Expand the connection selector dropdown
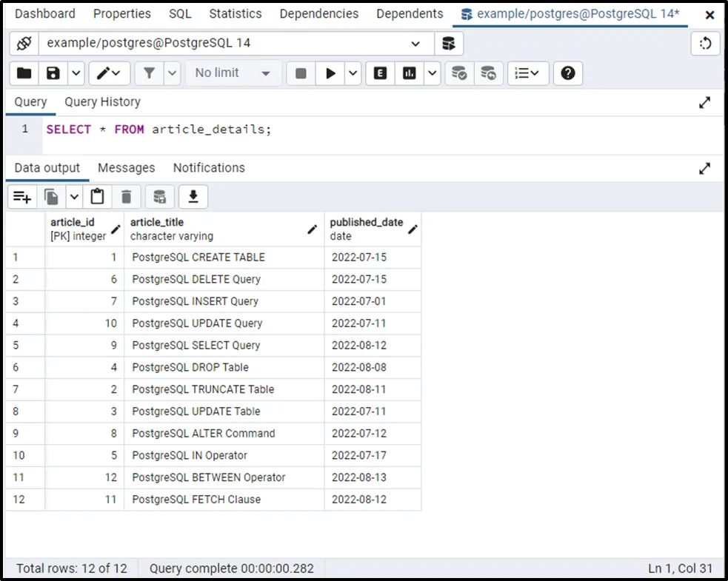The width and height of the screenshot is (728, 581). click(x=415, y=44)
